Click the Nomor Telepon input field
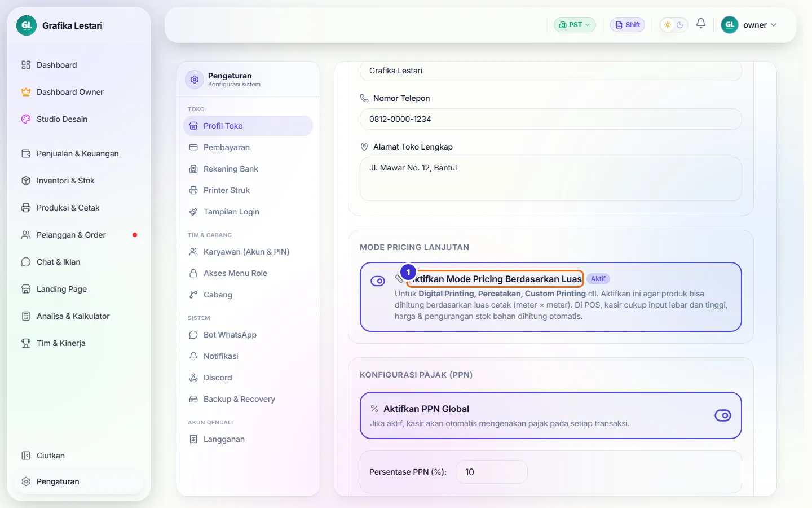 pyautogui.click(x=551, y=119)
